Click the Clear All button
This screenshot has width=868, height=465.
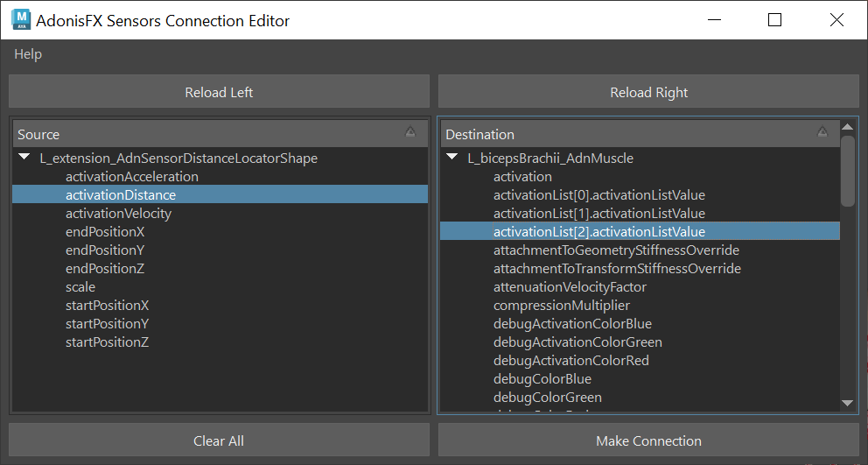[219, 440]
